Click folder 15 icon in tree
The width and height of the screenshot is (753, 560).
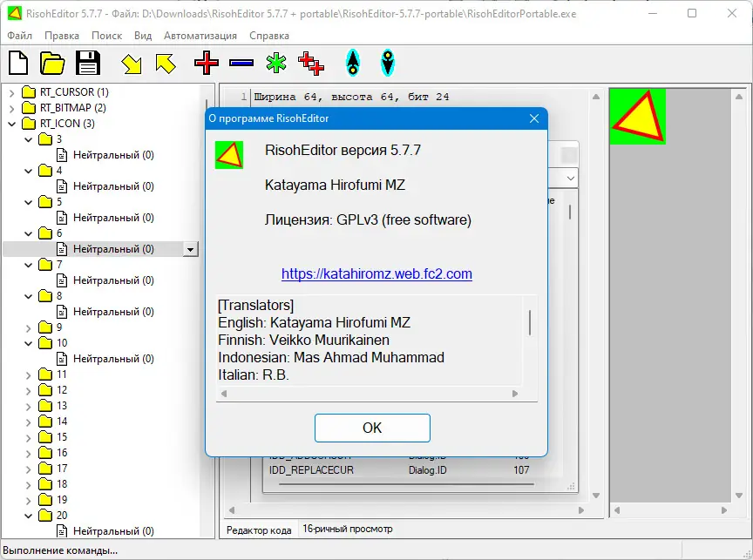pos(45,436)
